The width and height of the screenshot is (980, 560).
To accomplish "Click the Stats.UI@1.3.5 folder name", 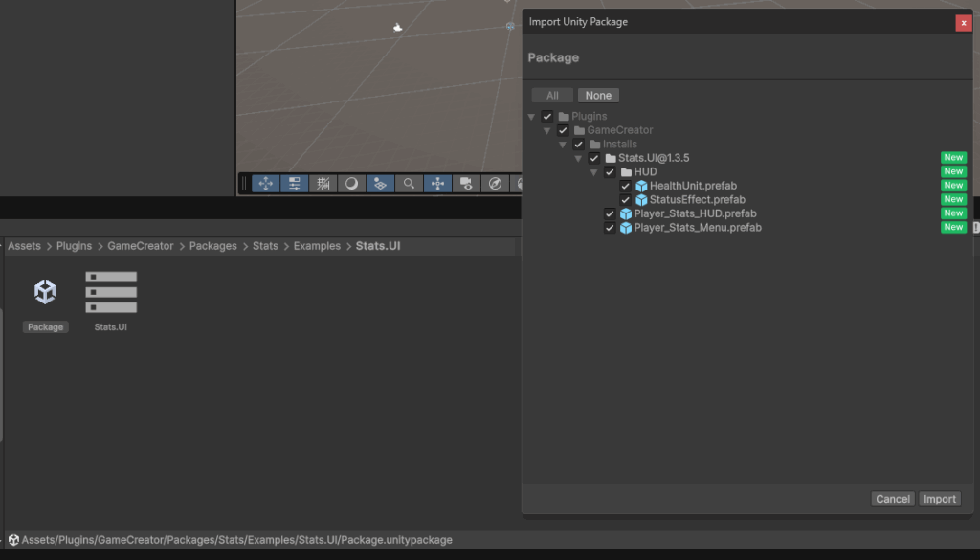I will coord(654,158).
